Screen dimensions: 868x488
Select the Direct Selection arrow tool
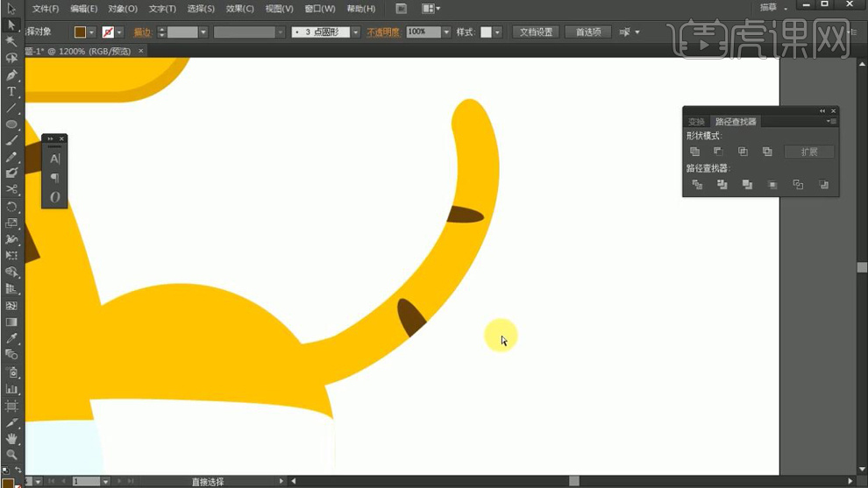(x=11, y=25)
